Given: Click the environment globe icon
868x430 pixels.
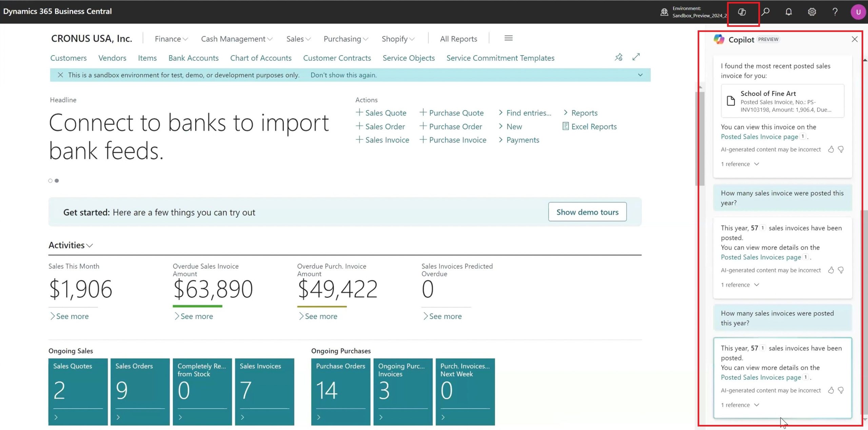Looking at the screenshot, I should coord(664,12).
